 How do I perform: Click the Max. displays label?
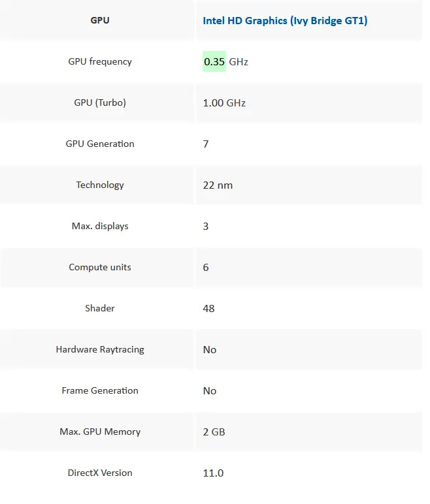pyautogui.click(x=100, y=226)
